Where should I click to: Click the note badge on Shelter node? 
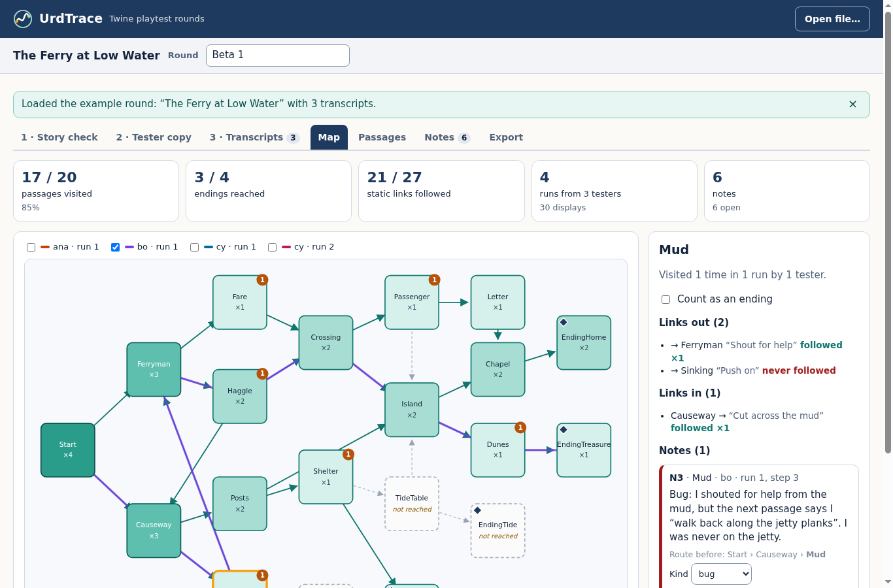coord(348,454)
